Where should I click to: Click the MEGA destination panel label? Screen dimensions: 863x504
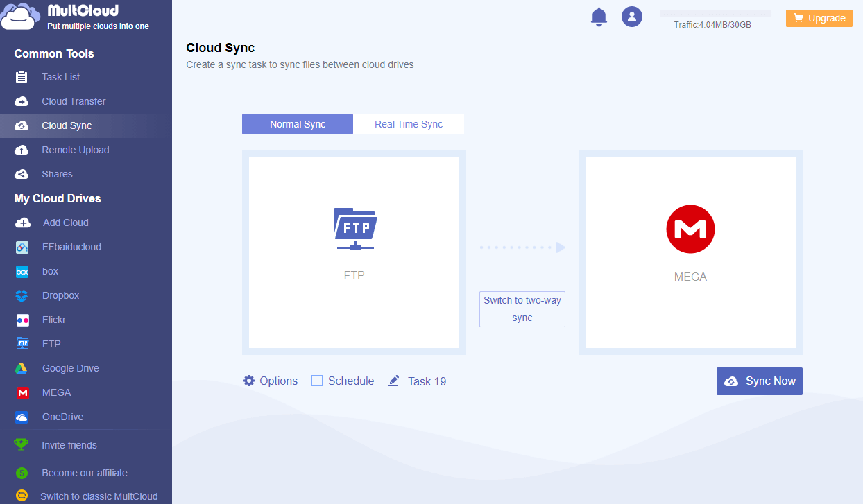[x=690, y=277]
